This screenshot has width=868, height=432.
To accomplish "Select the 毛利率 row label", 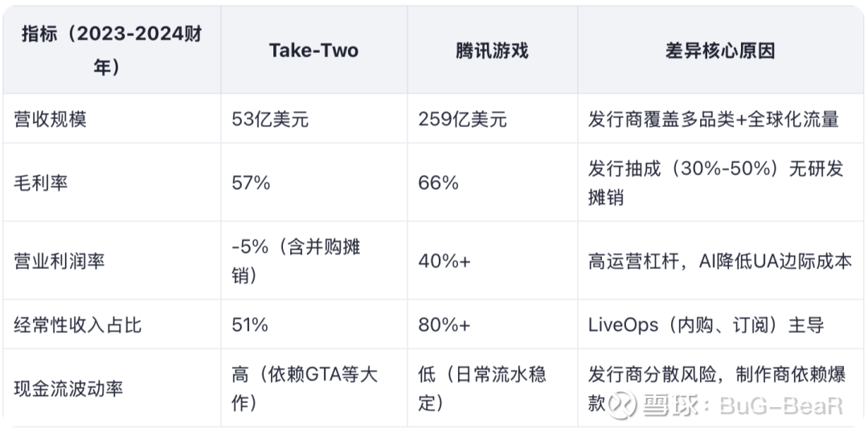I will tap(41, 182).
